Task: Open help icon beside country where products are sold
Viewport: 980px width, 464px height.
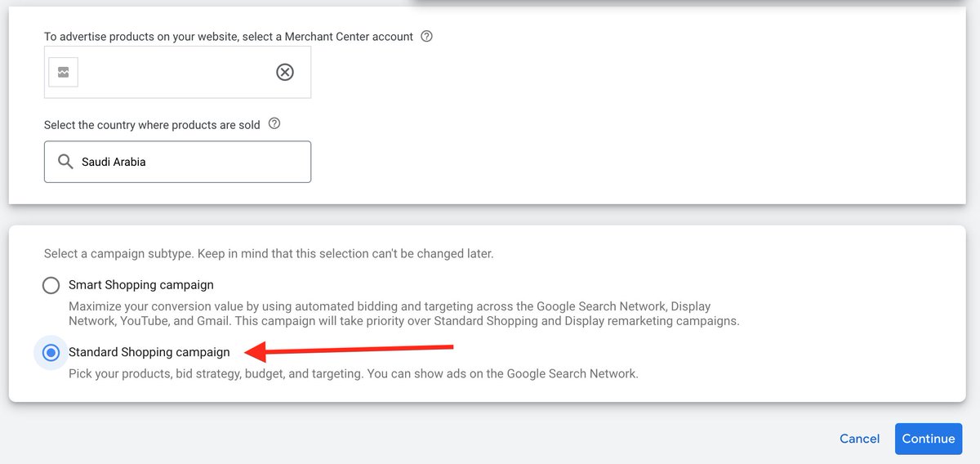Action: pos(274,124)
